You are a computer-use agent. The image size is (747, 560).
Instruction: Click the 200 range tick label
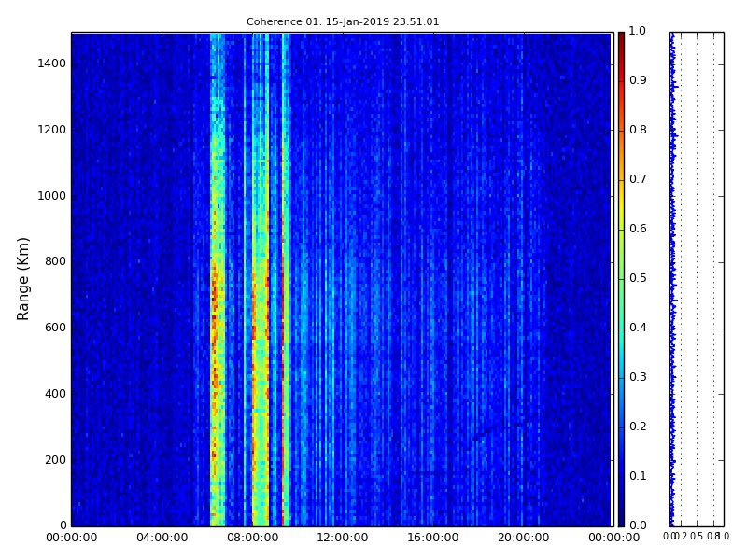tap(55, 460)
